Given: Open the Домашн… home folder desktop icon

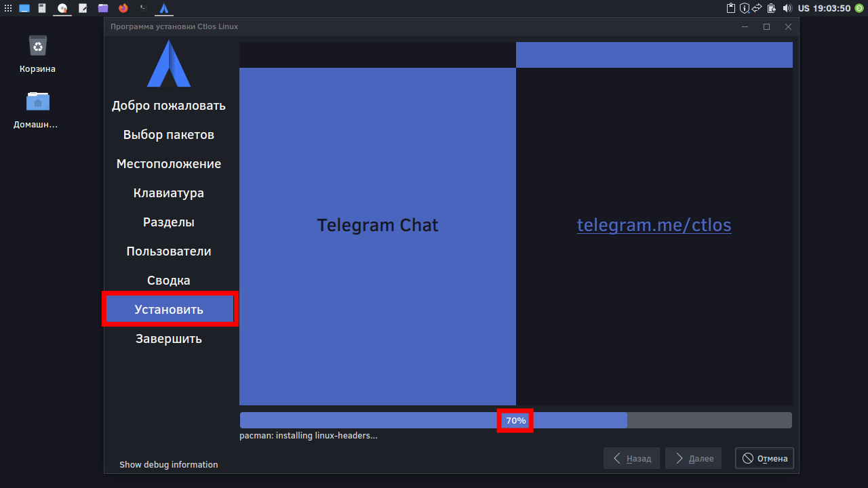Looking at the screenshot, I should pos(37,110).
